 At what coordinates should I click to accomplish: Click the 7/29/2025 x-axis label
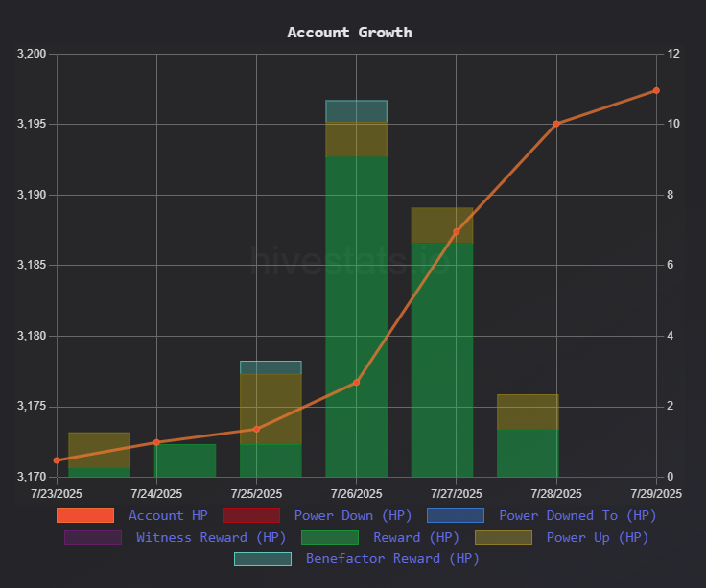(656, 493)
